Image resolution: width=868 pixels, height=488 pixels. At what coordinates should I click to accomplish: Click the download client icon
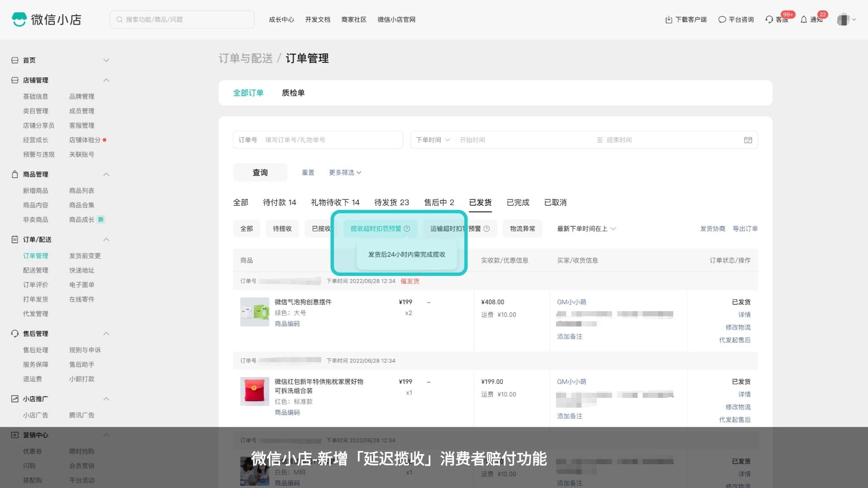669,20
